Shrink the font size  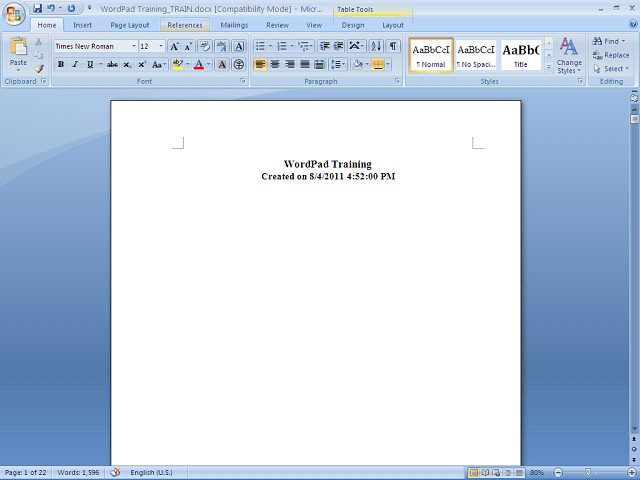188,46
